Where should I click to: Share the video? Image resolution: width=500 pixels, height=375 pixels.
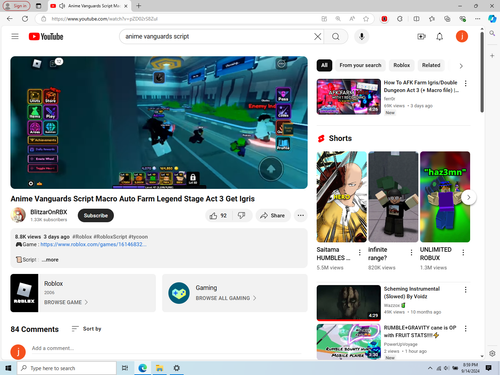(273, 216)
